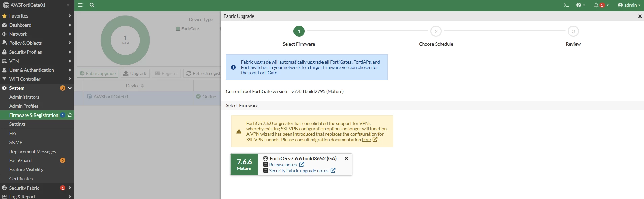Sort by the Device column header
Viewport: 644px width, 199px height.
click(x=135, y=86)
